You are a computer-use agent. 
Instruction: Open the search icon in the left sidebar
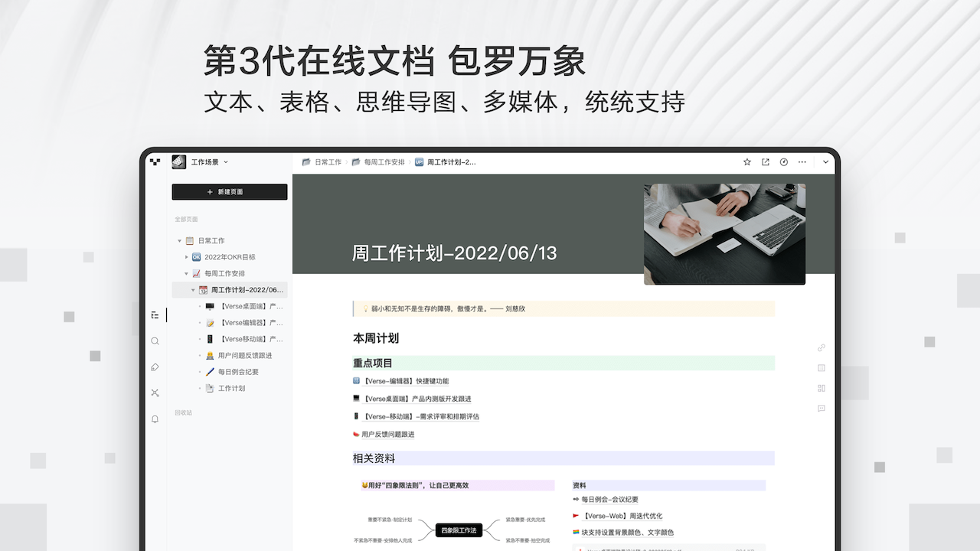(x=155, y=341)
